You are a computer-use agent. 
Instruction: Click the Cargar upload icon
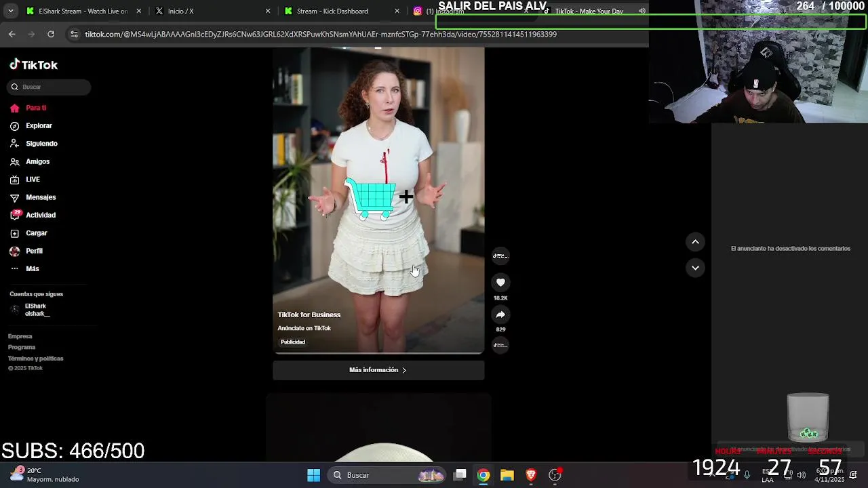click(x=15, y=233)
